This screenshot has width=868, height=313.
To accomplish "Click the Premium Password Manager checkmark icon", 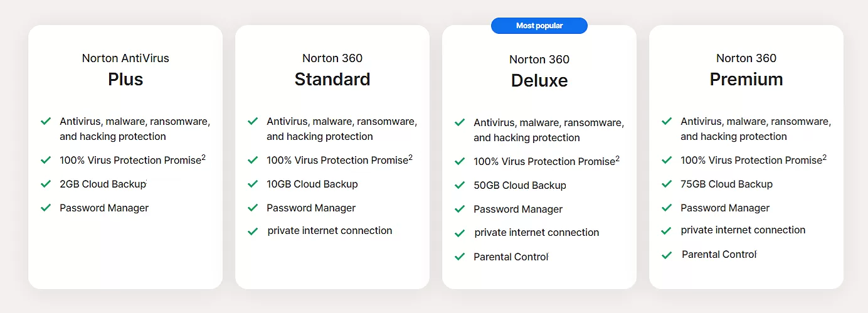I will click(667, 208).
